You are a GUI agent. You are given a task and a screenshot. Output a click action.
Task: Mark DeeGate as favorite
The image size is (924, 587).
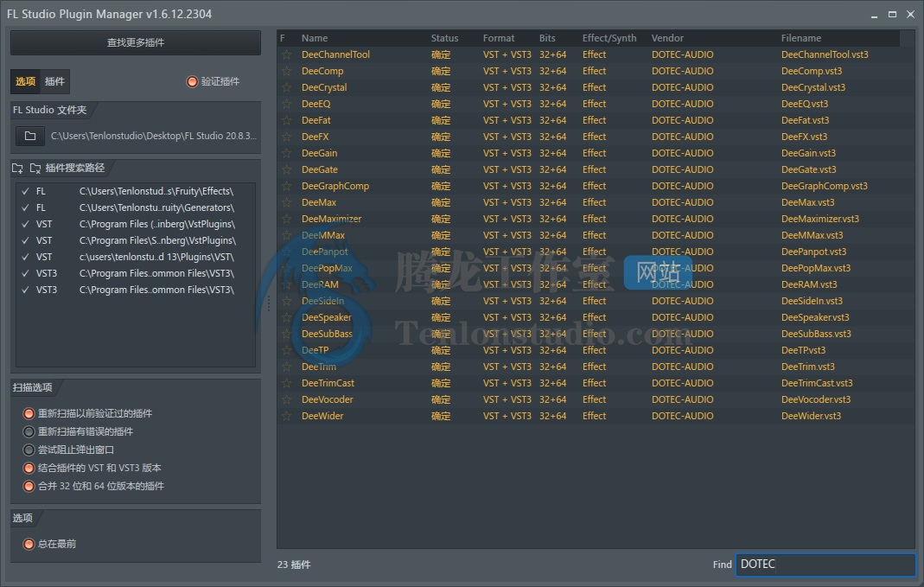[x=286, y=169]
